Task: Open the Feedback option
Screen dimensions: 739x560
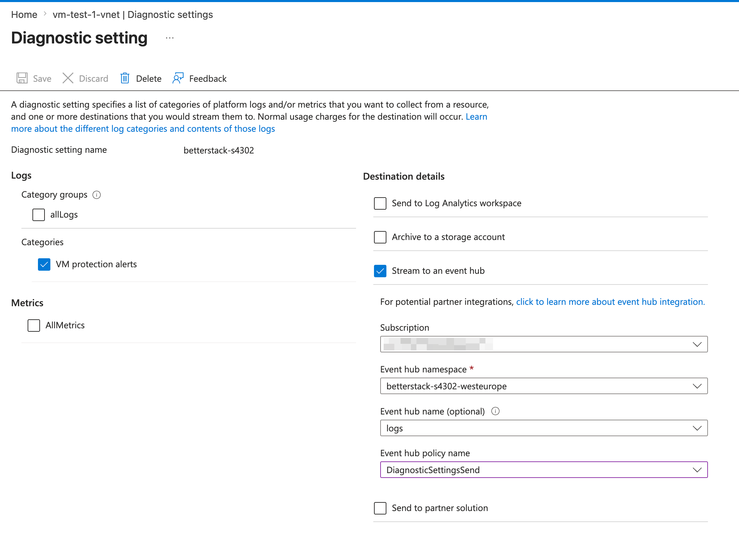Action: 178,78
